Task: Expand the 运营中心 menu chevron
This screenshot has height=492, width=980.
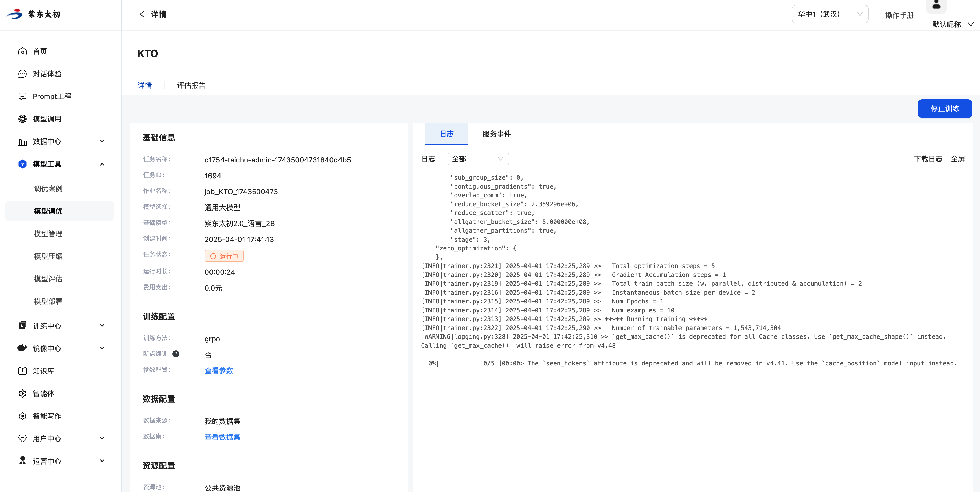Action: click(x=102, y=461)
